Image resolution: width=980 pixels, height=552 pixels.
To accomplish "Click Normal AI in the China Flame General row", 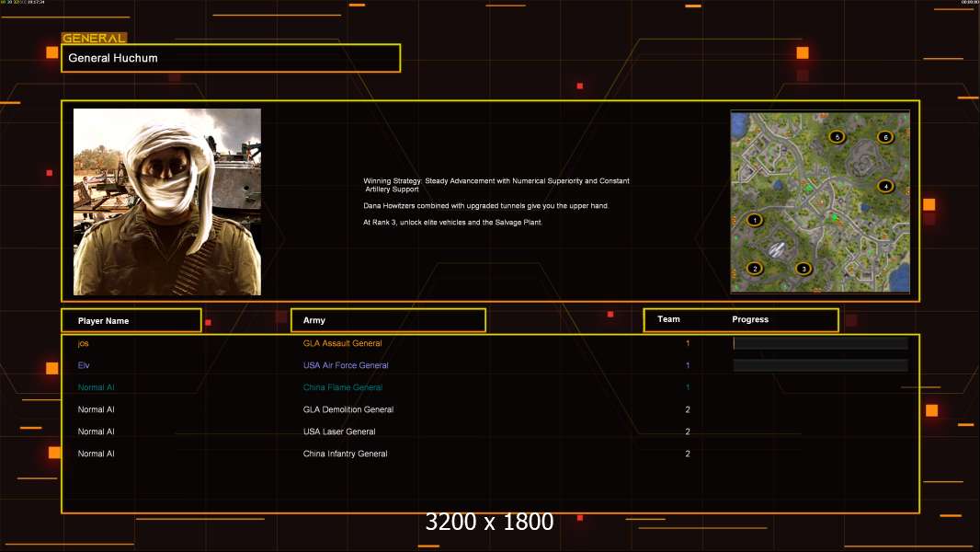I will [97, 387].
